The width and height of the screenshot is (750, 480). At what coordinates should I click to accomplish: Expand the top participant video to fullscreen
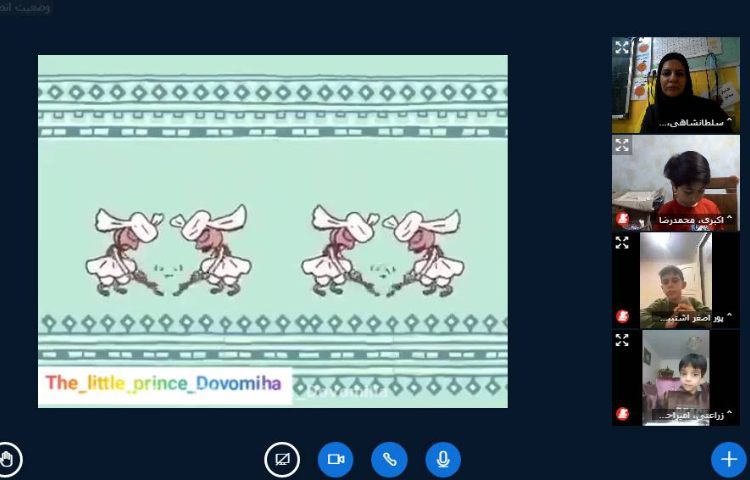click(x=622, y=47)
